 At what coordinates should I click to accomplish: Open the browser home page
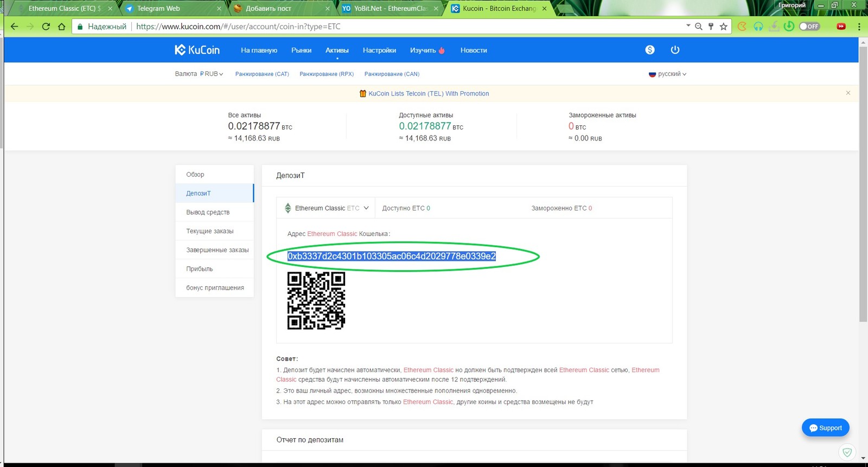pos(61,26)
